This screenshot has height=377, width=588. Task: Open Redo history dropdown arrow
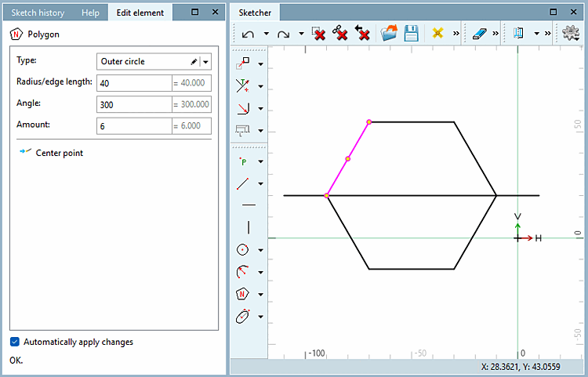(302, 34)
